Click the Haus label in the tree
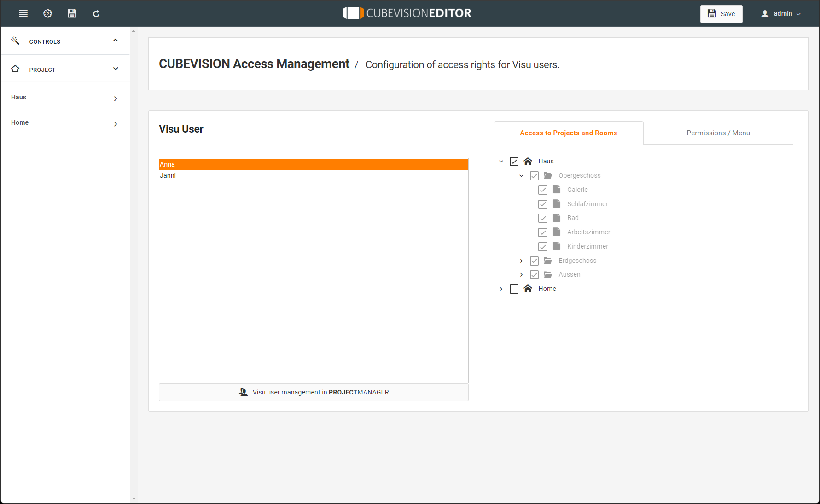820x504 pixels. coord(546,161)
